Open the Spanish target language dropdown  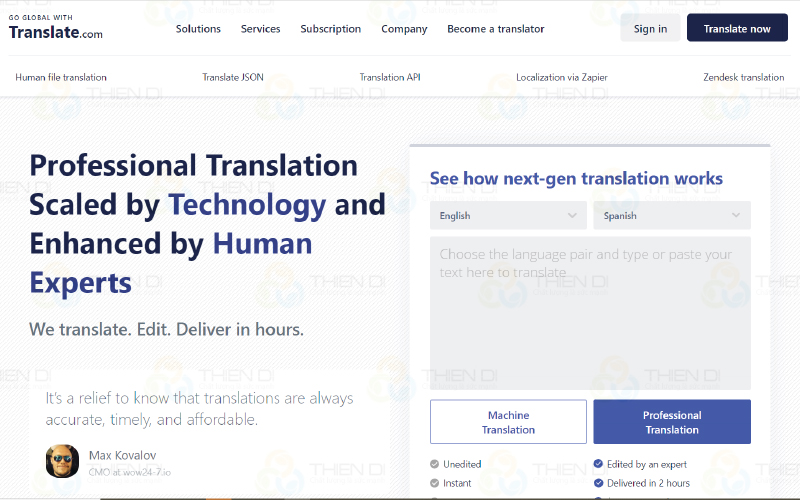point(671,215)
